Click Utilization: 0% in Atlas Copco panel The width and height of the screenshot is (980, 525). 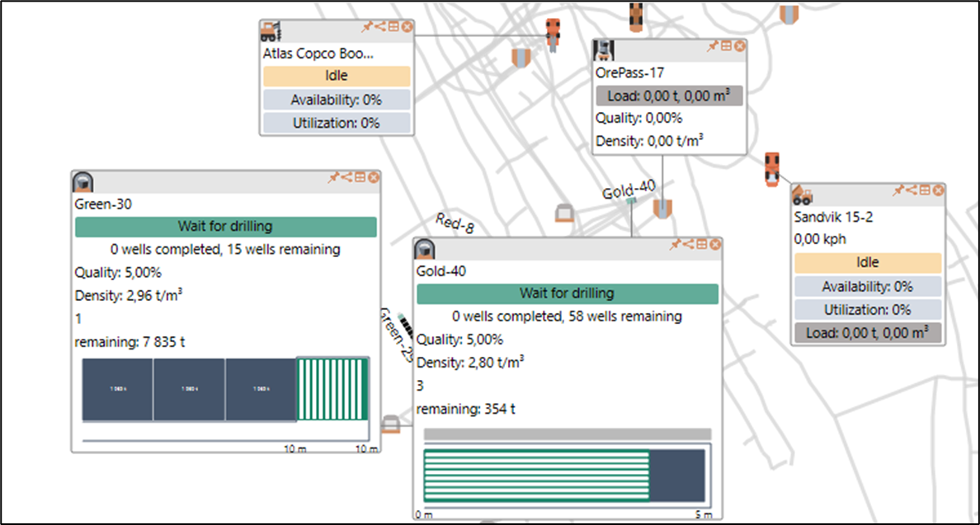pyautogui.click(x=337, y=123)
